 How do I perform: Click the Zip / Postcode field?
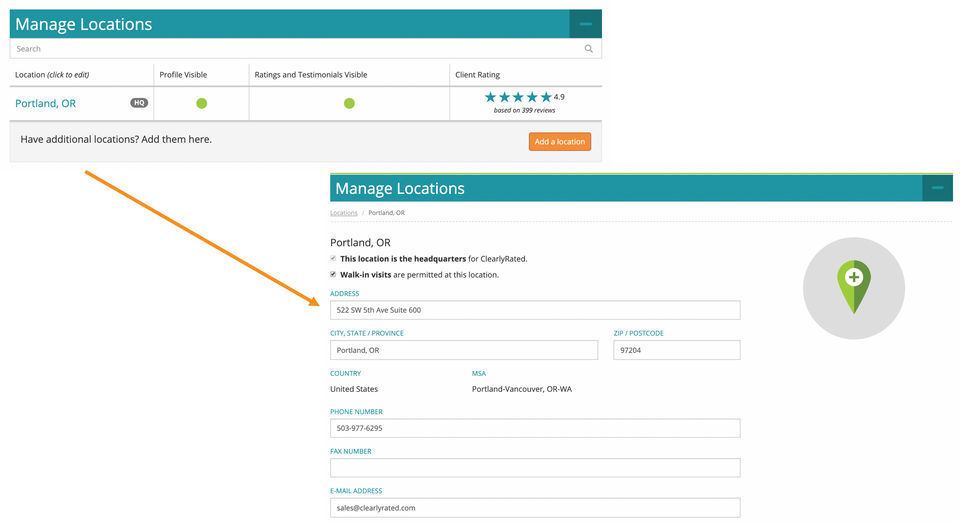click(677, 350)
